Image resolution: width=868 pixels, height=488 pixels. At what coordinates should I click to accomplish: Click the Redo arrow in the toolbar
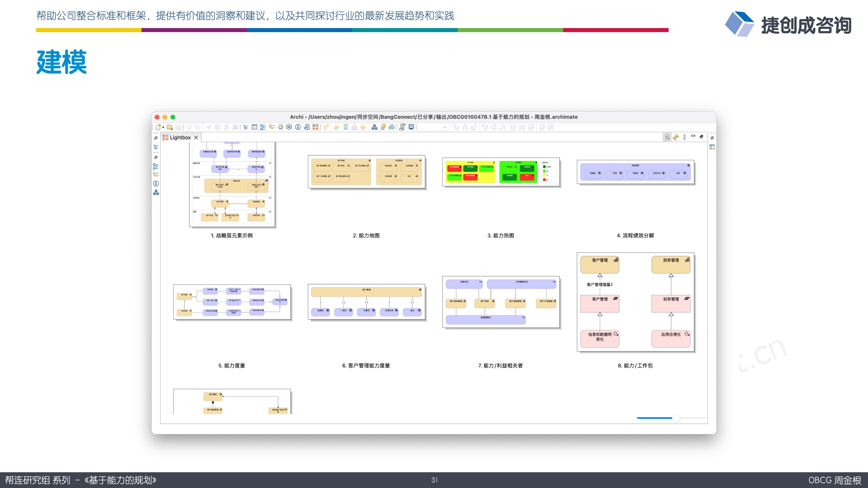coord(198,127)
